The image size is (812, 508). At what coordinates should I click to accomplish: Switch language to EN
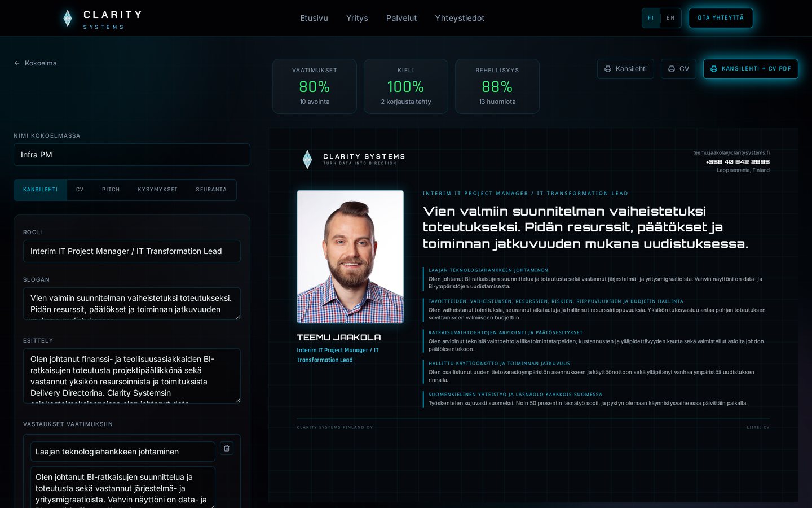670,18
